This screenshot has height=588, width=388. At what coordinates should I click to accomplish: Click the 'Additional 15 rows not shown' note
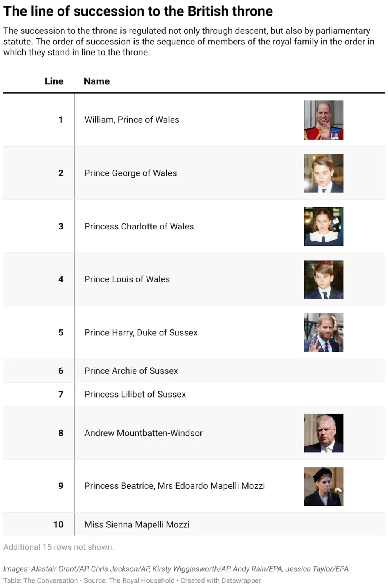click(59, 547)
